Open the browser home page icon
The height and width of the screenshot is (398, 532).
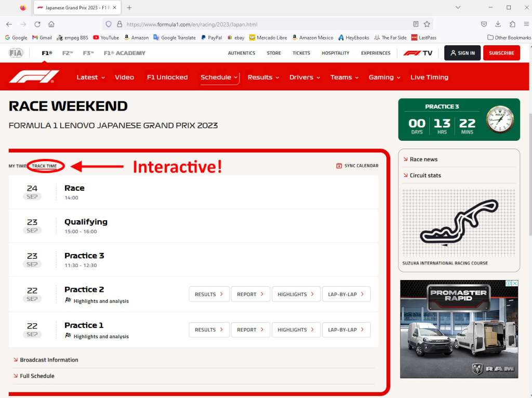(51, 24)
